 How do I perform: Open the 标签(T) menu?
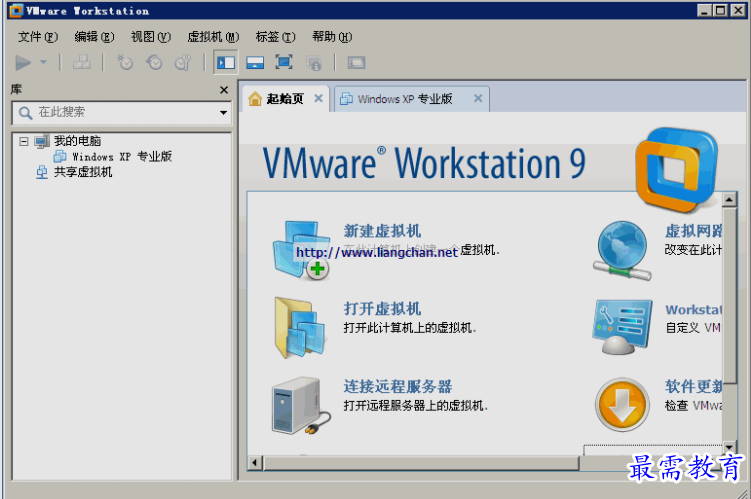(275, 36)
